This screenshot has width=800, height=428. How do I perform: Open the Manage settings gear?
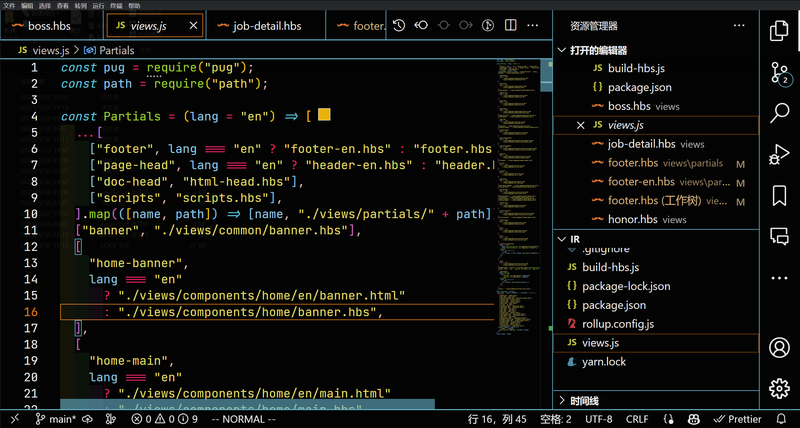point(779,389)
